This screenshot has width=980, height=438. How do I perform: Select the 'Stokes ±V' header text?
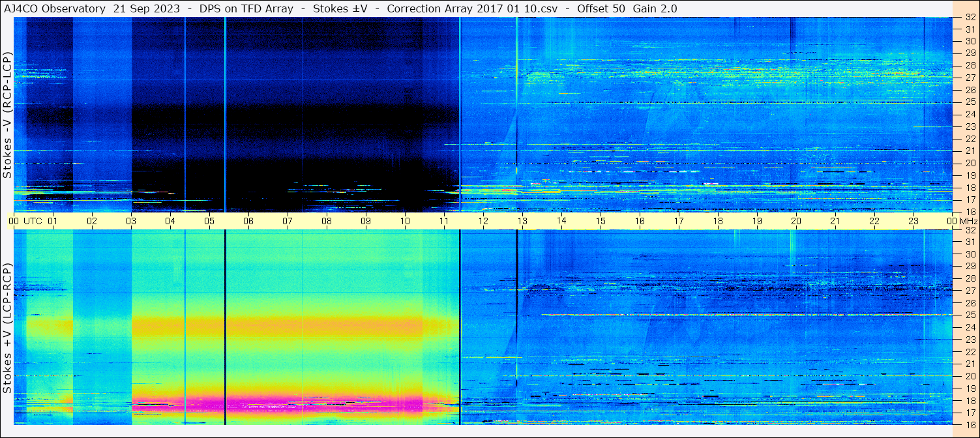pos(340,8)
